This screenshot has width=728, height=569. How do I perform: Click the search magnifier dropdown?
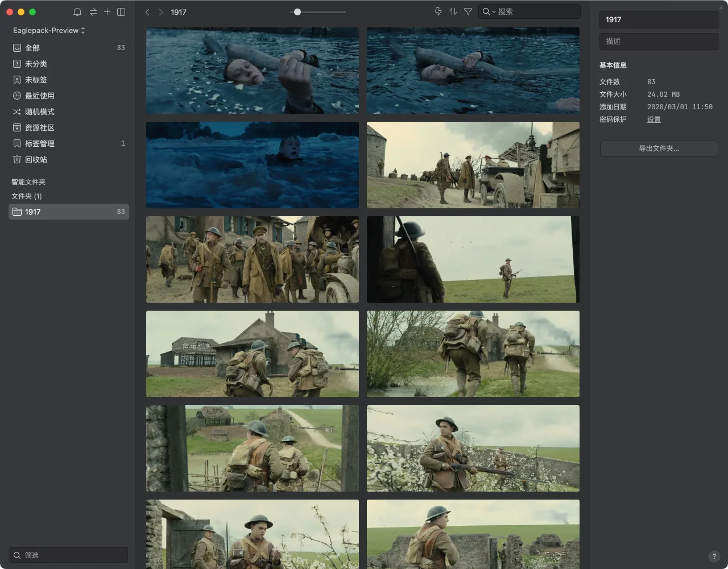click(x=489, y=11)
